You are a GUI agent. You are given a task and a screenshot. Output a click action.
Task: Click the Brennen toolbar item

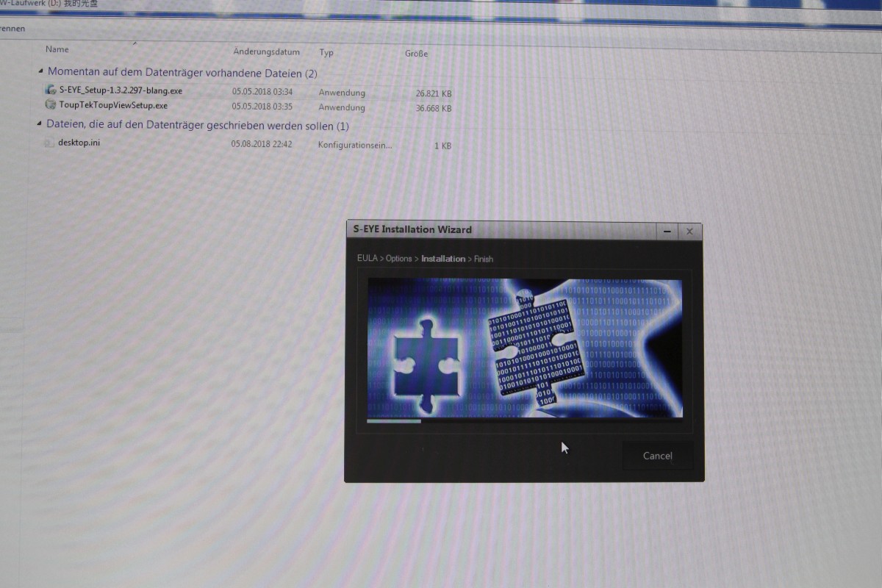coord(12,29)
